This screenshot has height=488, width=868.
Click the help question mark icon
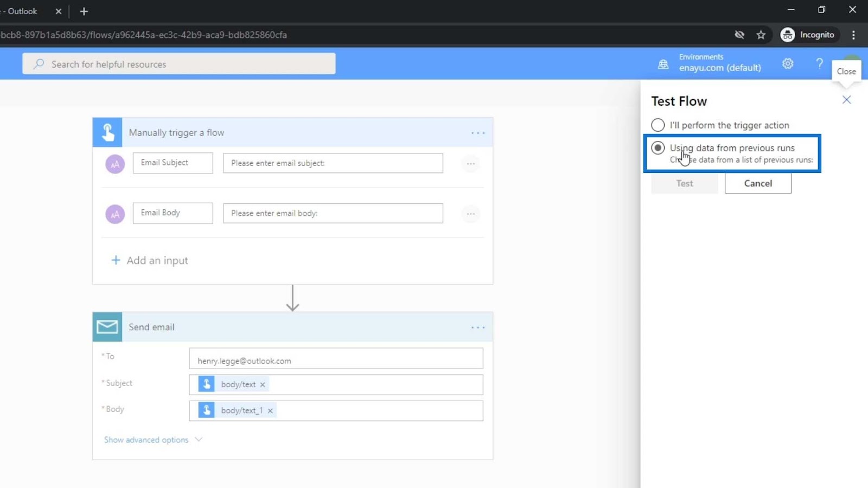pyautogui.click(x=819, y=64)
